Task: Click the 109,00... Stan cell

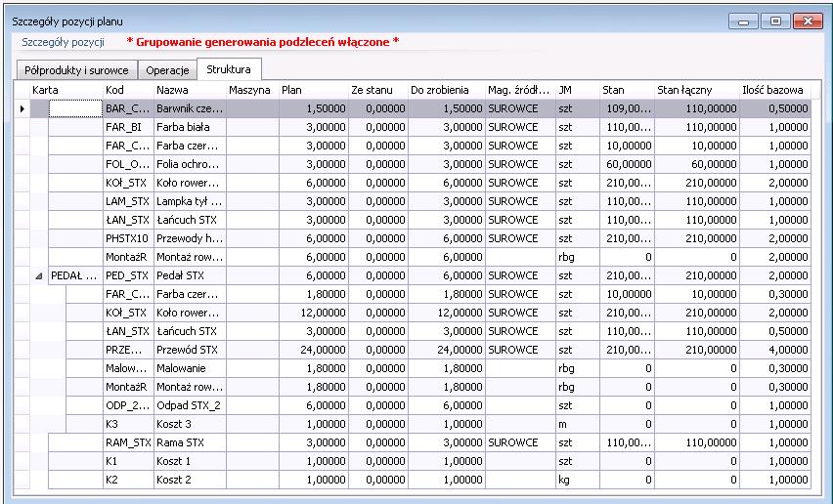Action: 627,108
